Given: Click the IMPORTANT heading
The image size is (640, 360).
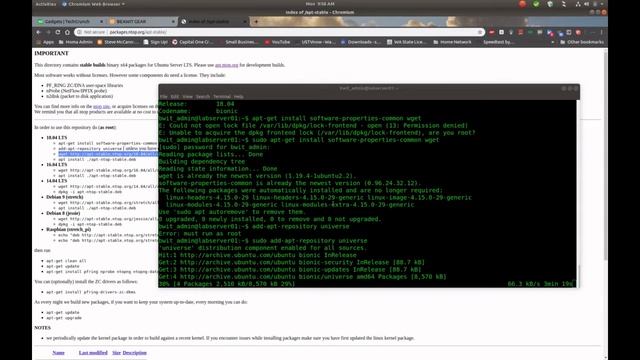Looking at the screenshot, I should click(x=51, y=53).
